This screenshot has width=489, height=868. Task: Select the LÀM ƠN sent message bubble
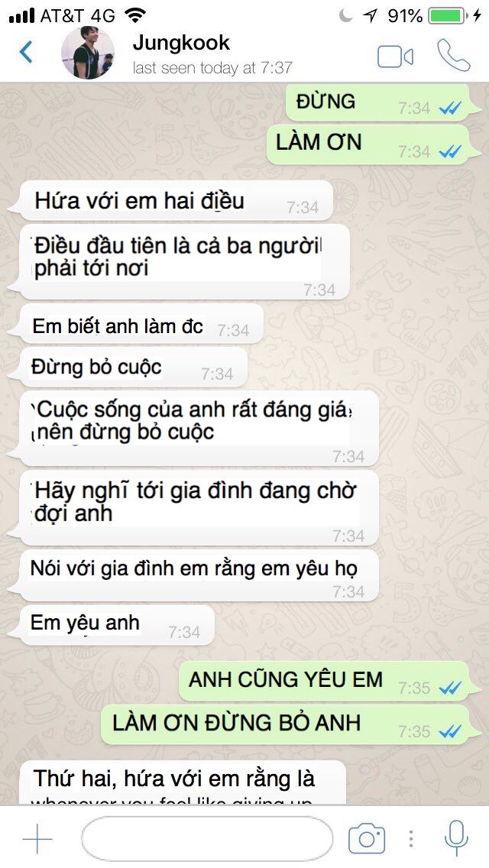369,144
